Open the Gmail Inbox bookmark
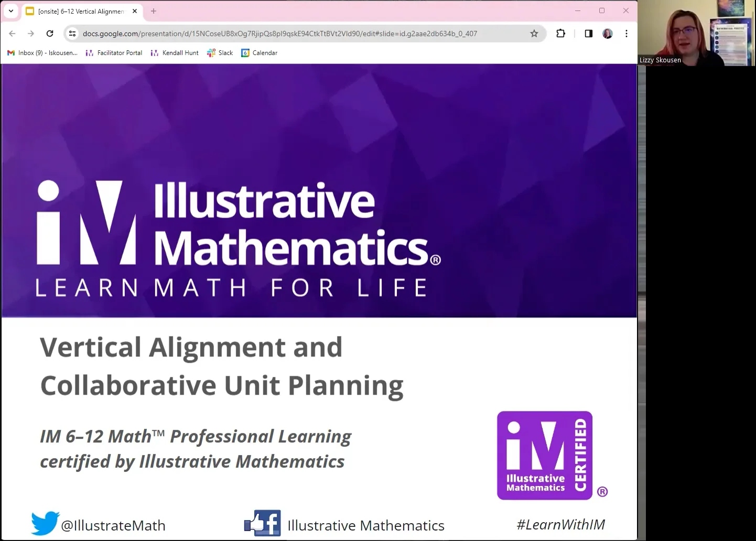This screenshot has width=756, height=541. (42, 53)
